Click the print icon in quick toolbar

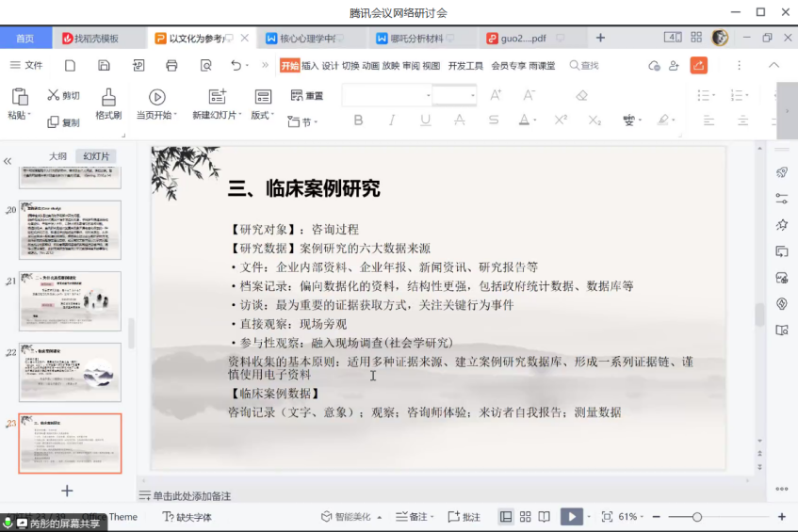171,65
